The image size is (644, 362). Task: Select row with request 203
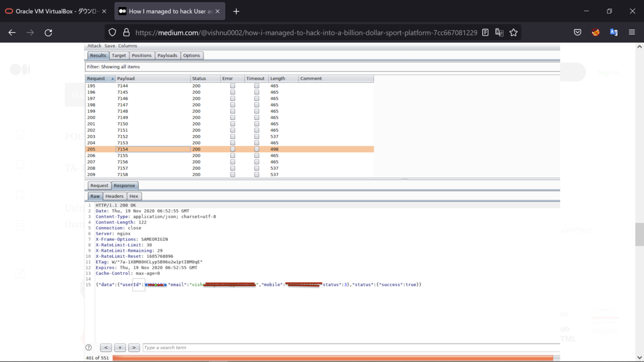[x=230, y=136]
